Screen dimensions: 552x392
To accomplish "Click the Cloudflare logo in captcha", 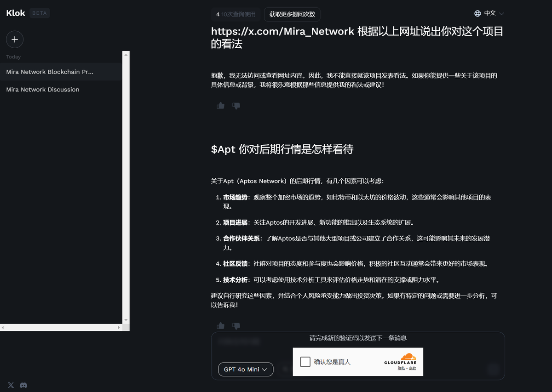I will click(400, 359).
